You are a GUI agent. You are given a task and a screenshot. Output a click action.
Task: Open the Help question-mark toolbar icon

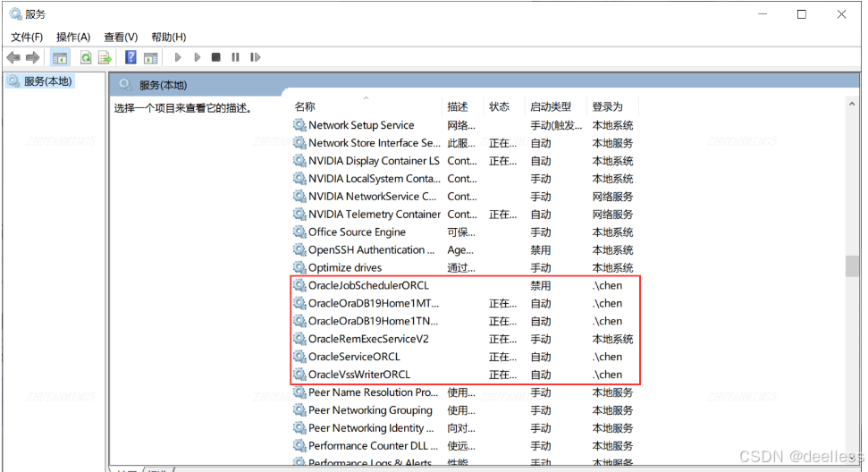click(131, 57)
